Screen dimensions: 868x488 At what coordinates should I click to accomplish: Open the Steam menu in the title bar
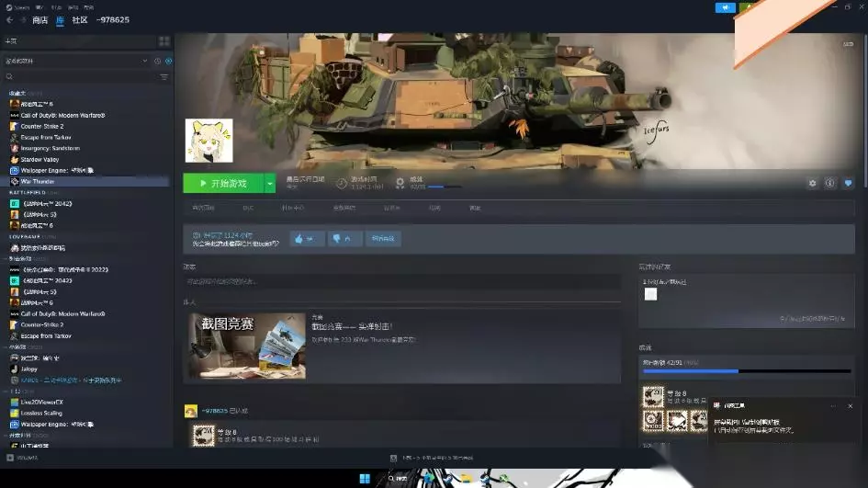pos(18,7)
